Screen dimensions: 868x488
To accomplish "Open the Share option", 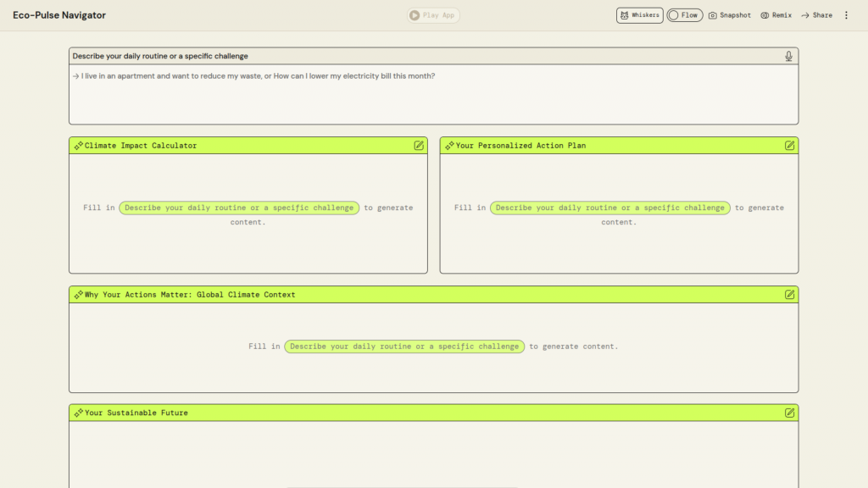I will (816, 15).
